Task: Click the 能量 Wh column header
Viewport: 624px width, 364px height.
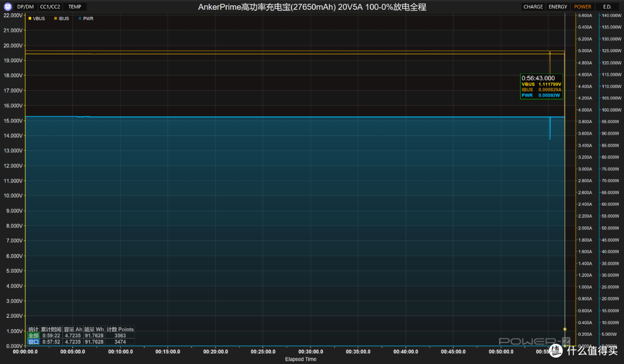Action: [94, 329]
